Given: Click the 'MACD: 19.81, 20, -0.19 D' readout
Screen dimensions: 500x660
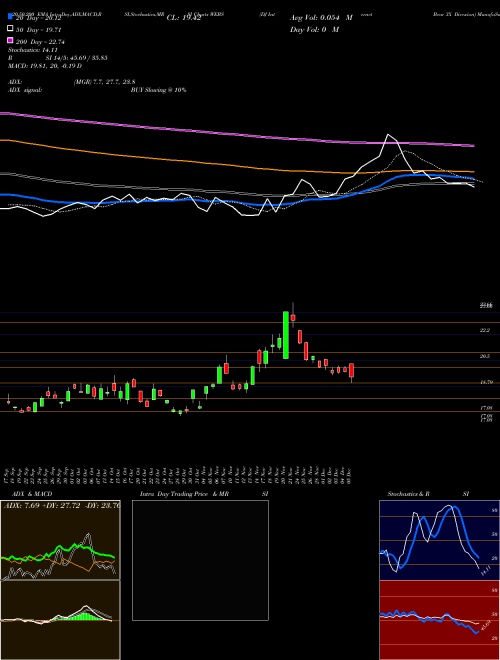Looking at the screenshot, I should pyautogui.click(x=45, y=66).
